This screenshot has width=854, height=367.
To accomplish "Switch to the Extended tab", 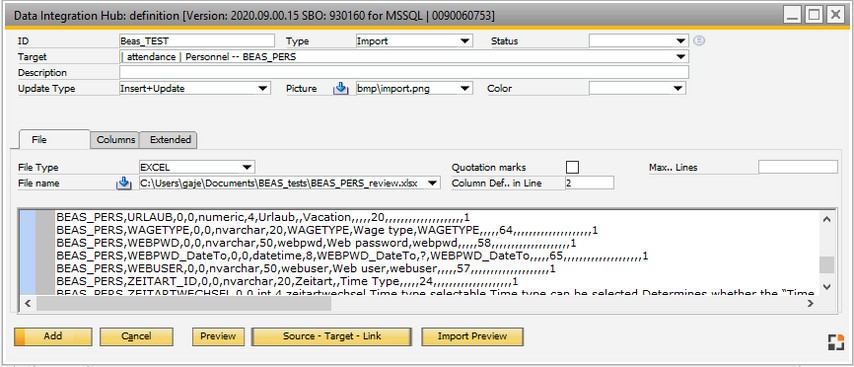I will click(x=169, y=140).
